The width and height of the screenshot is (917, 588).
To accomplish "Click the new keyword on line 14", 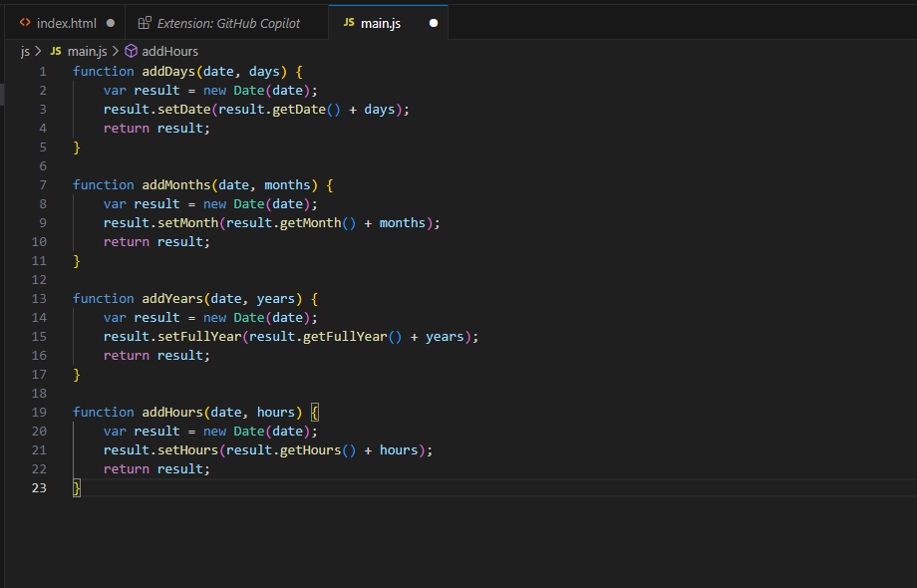I will [x=214, y=318].
